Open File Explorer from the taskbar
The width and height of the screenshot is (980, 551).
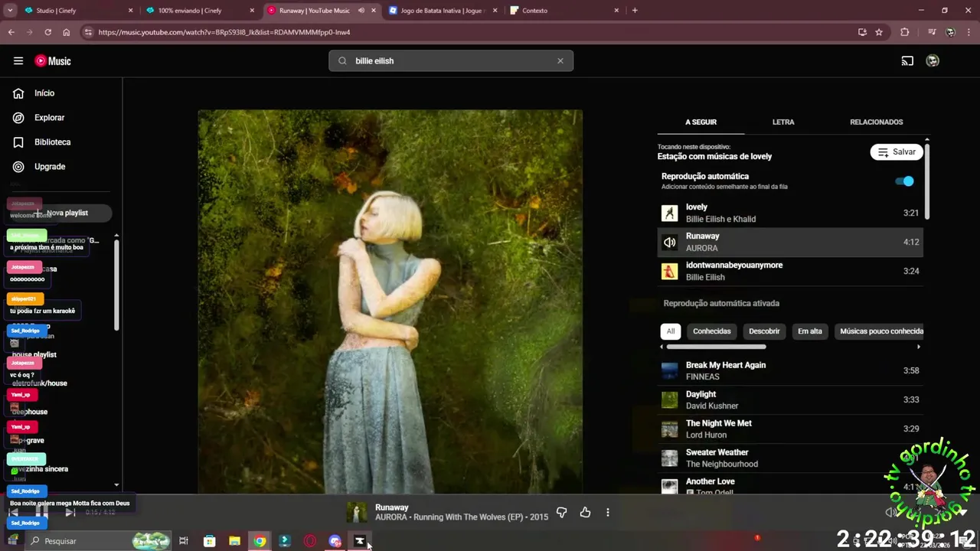click(x=234, y=541)
